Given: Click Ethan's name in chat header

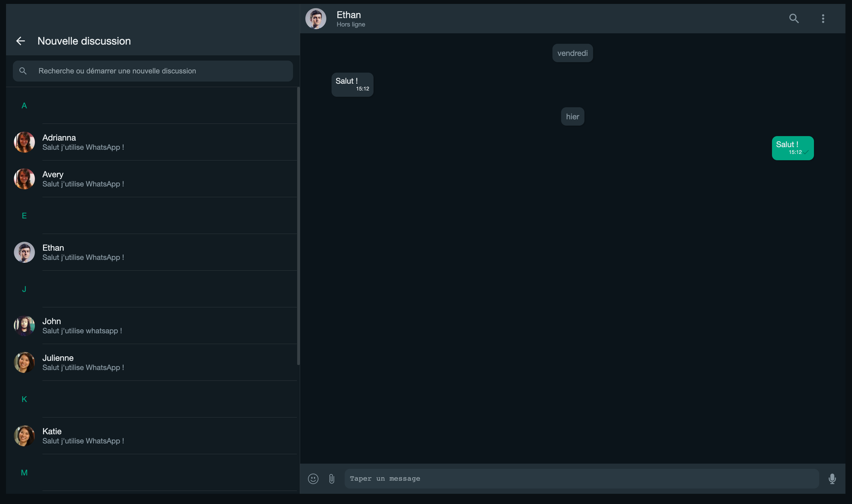Looking at the screenshot, I should (349, 15).
